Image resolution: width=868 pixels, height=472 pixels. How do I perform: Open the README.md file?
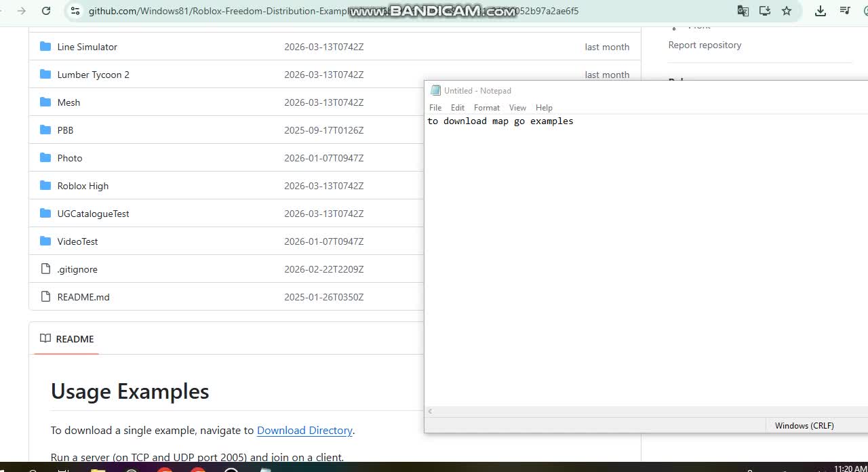[83, 297]
